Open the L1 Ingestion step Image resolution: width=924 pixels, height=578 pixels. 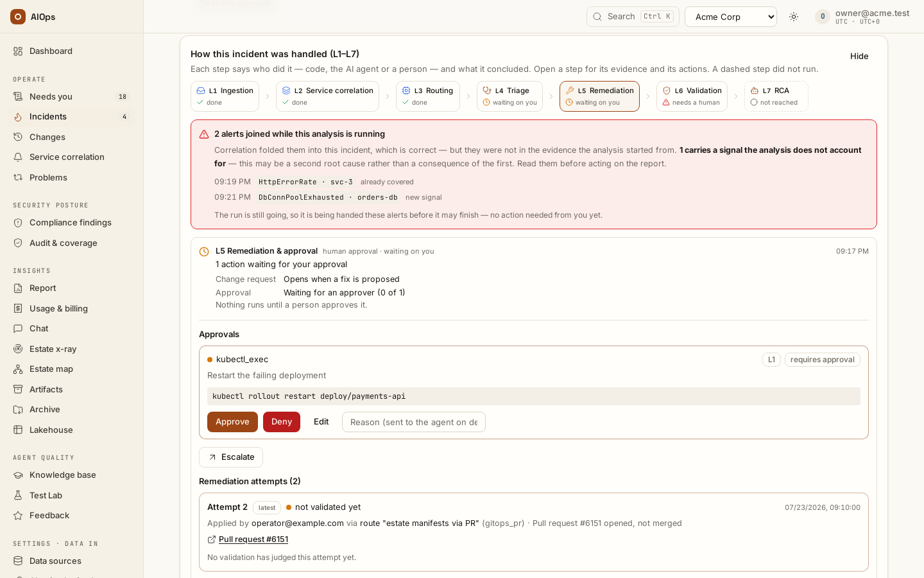[225, 96]
